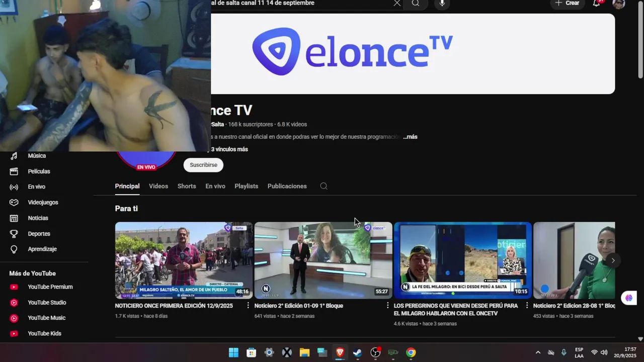The image size is (644, 362).
Task: Select the Principal tab
Action: coord(127,186)
